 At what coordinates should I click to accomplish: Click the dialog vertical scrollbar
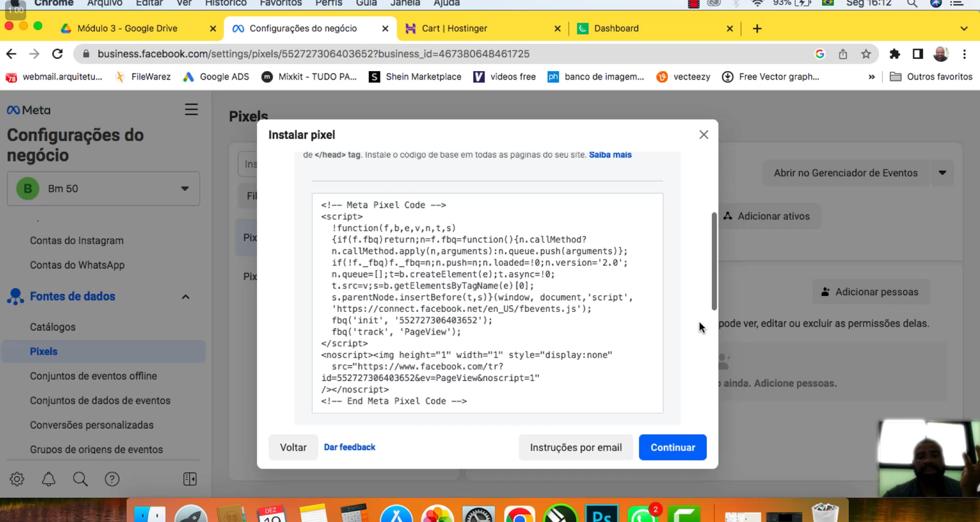tap(714, 261)
